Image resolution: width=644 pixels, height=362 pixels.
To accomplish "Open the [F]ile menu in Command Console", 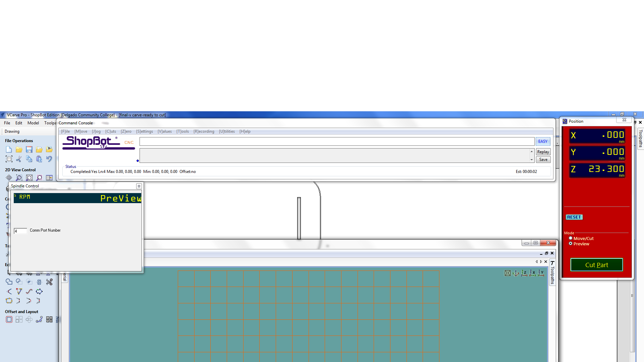I will [65, 131].
